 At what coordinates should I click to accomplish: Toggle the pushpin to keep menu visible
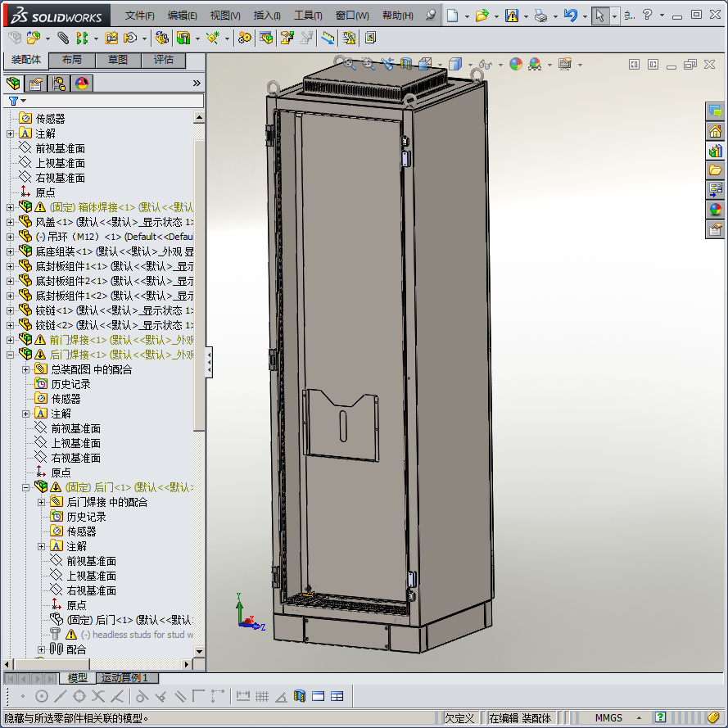pyautogui.click(x=431, y=16)
